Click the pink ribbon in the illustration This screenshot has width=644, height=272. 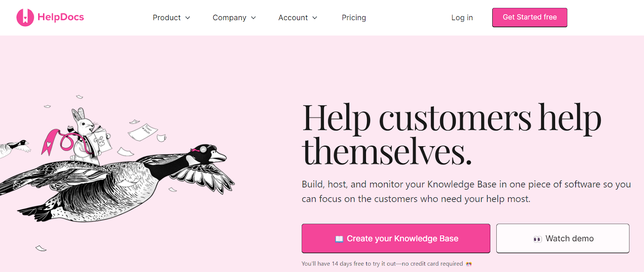tap(50, 143)
